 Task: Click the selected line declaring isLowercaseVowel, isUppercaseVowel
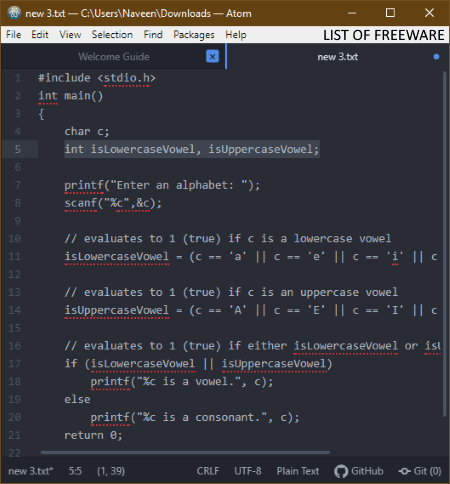[192, 149]
